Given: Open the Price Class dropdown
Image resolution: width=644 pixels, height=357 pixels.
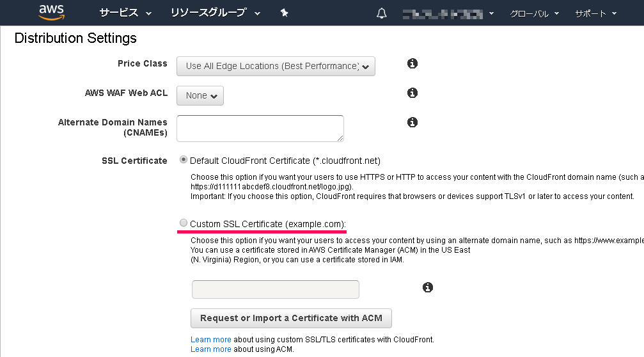Looking at the screenshot, I should [x=276, y=66].
